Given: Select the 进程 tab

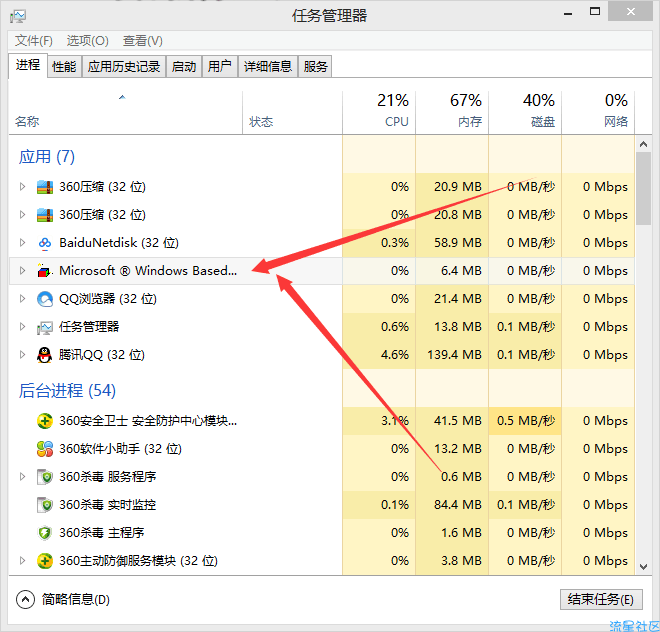Looking at the screenshot, I should [x=28, y=65].
